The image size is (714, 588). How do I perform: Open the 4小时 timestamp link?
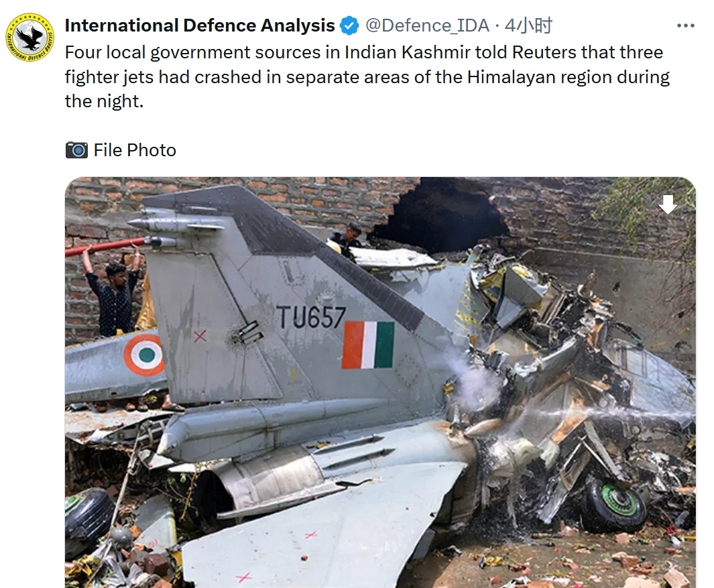point(528,25)
